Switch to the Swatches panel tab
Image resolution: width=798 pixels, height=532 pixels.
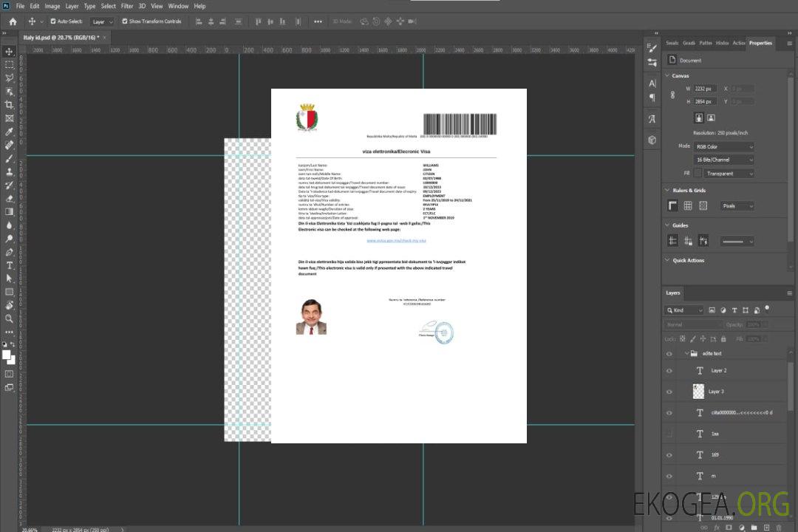[672, 43]
